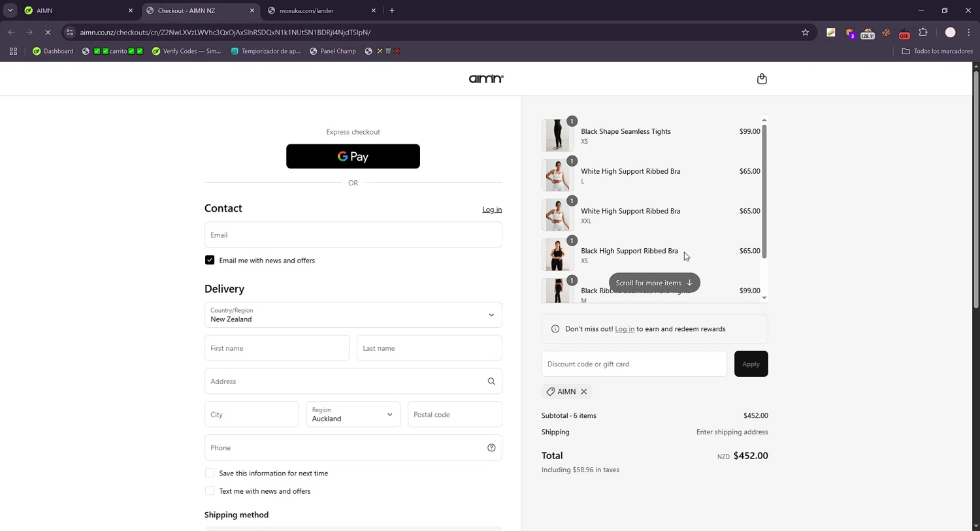
Task: Open the extension showing 228.1 badge
Action: tap(868, 33)
